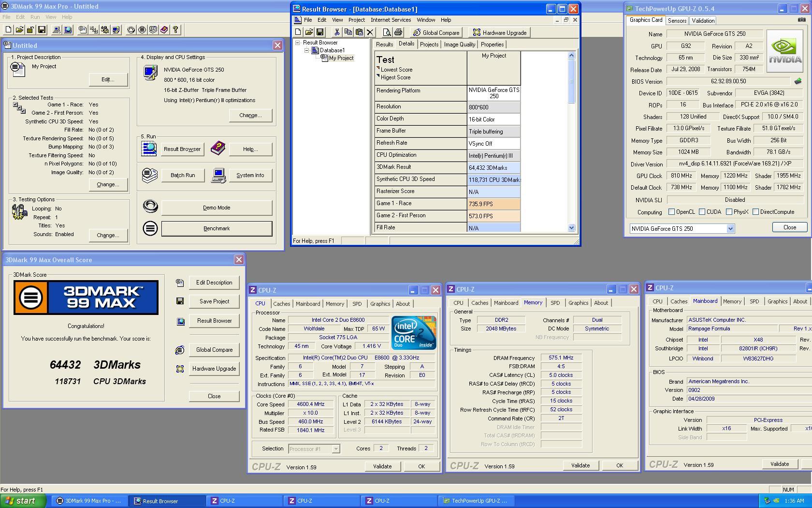Click Delete X icon in Result Browser toolbar
The height and width of the screenshot is (508, 812).
[x=370, y=32]
